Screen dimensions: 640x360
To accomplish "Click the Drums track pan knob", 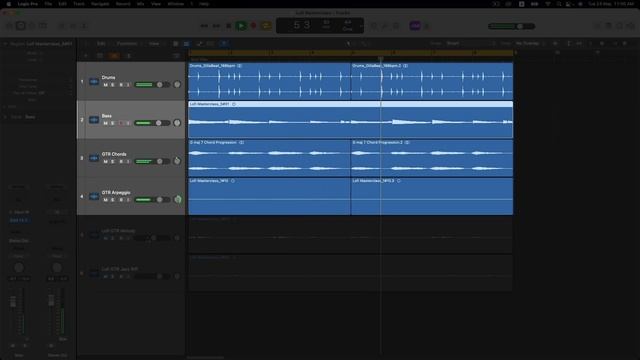I will [x=177, y=84].
